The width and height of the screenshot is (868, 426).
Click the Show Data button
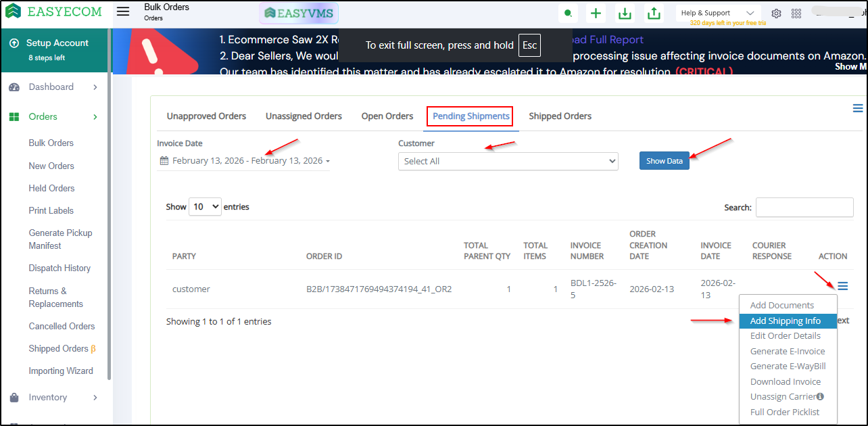click(664, 161)
